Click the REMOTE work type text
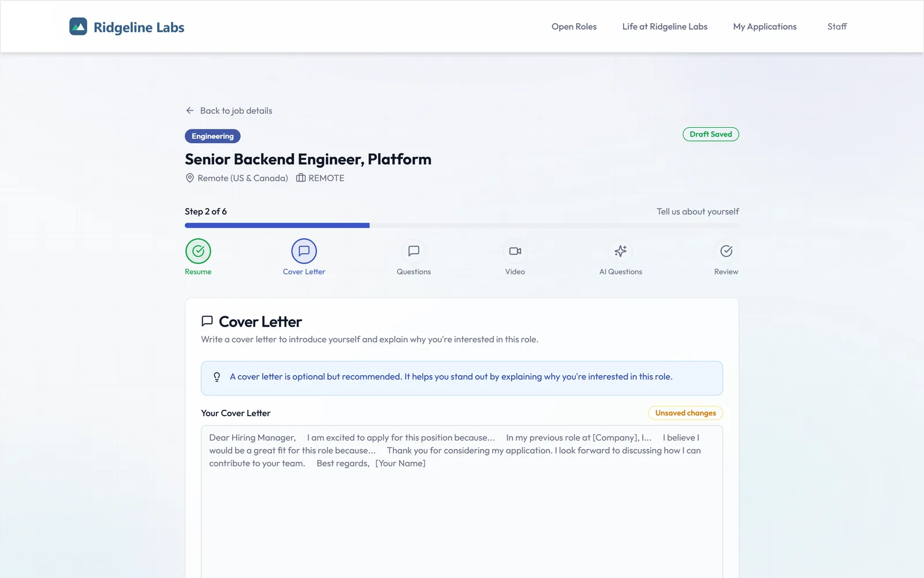Viewport: 924px width, 578px height. 326,178
